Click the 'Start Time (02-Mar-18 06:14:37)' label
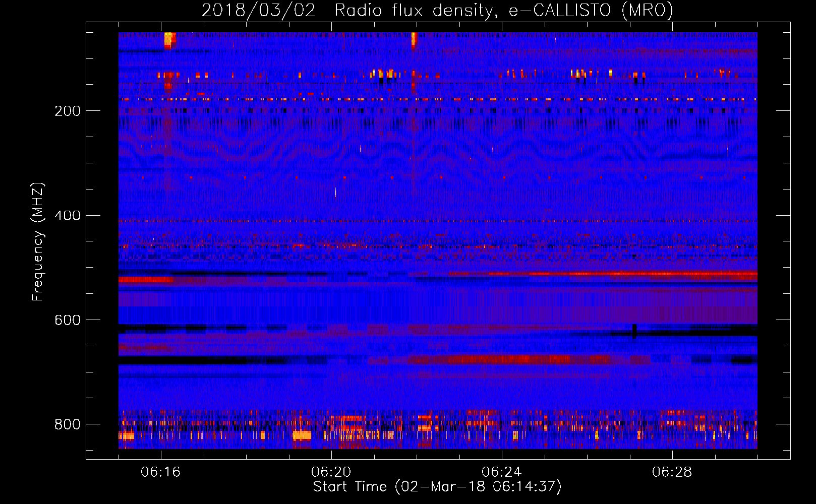This screenshot has height=504, width=816. 437,487
